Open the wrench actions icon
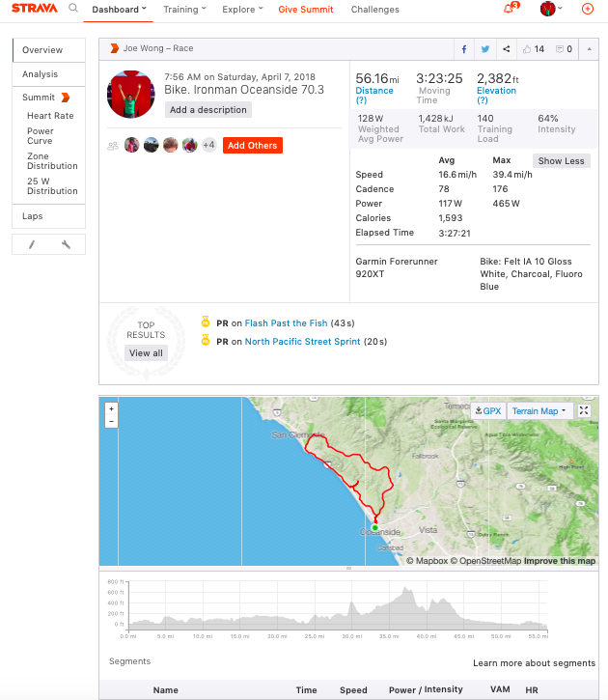608x700 pixels. [x=66, y=244]
